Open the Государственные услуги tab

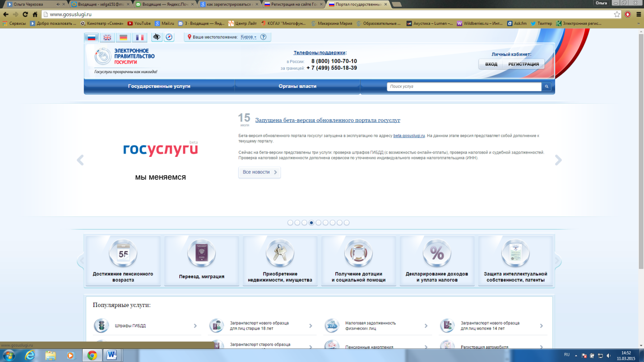tap(159, 86)
